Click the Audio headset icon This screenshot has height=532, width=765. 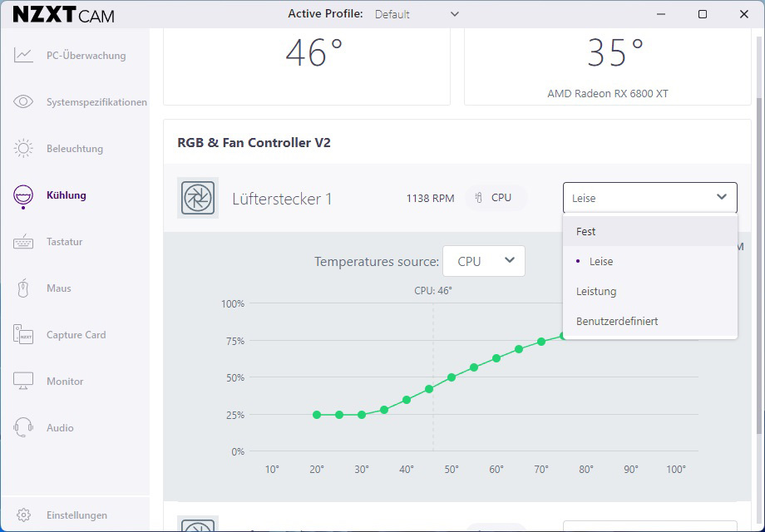point(23,427)
